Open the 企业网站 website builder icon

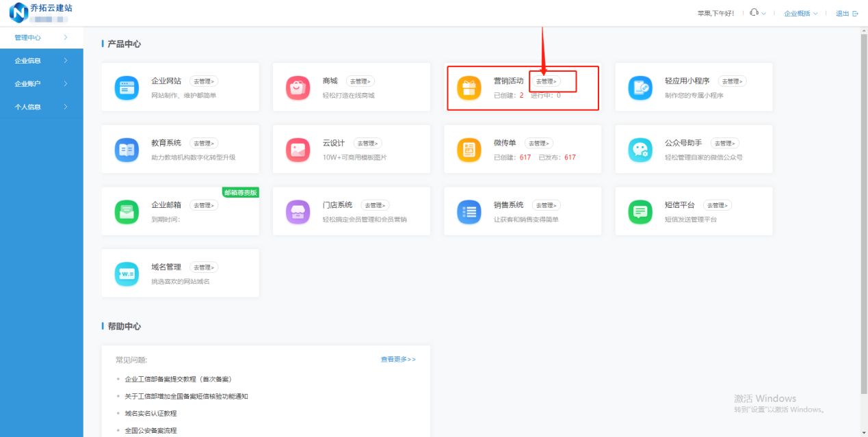point(127,87)
